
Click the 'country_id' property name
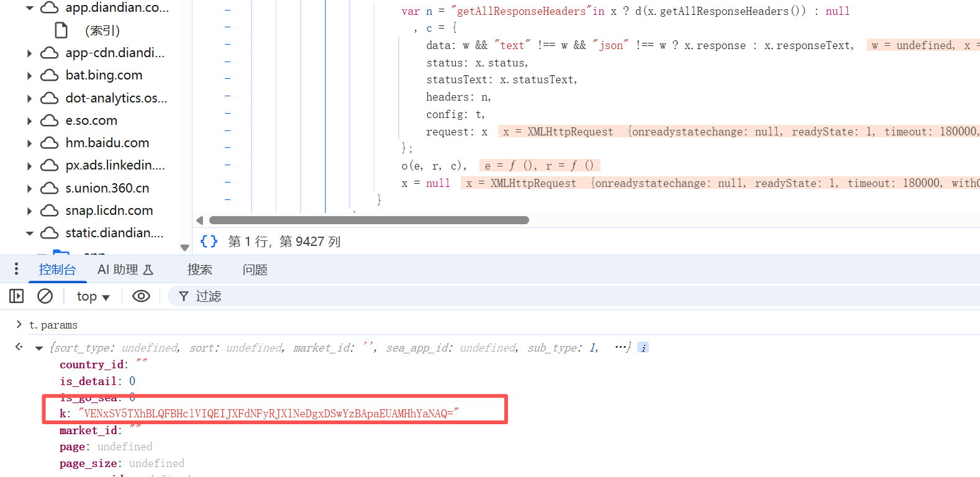(91, 365)
